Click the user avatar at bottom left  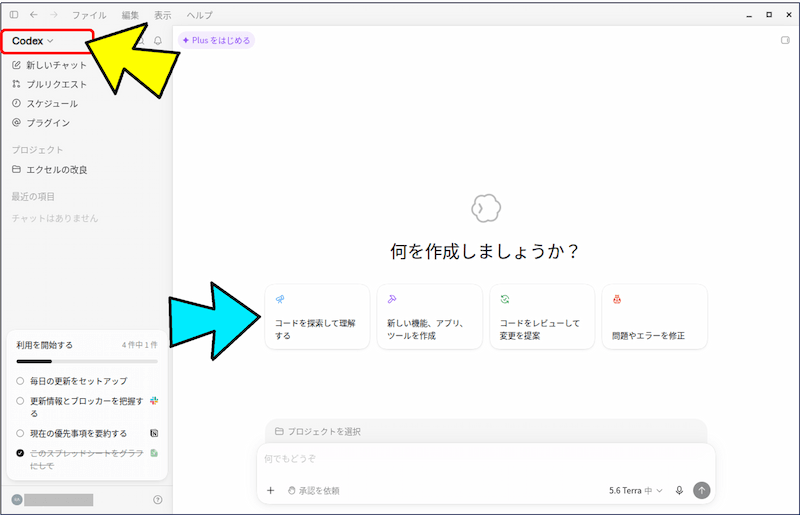tap(17, 500)
